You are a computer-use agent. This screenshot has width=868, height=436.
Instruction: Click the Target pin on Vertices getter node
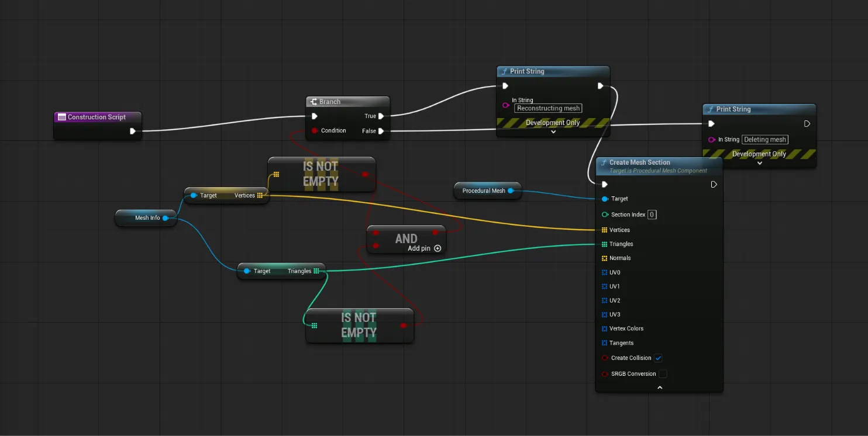coord(194,195)
